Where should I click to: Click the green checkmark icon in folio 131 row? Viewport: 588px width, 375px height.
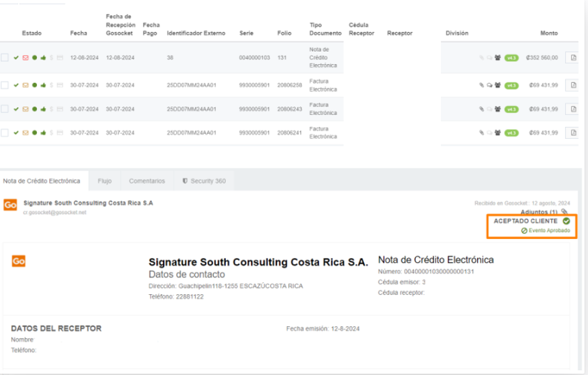click(x=16, y=57)
